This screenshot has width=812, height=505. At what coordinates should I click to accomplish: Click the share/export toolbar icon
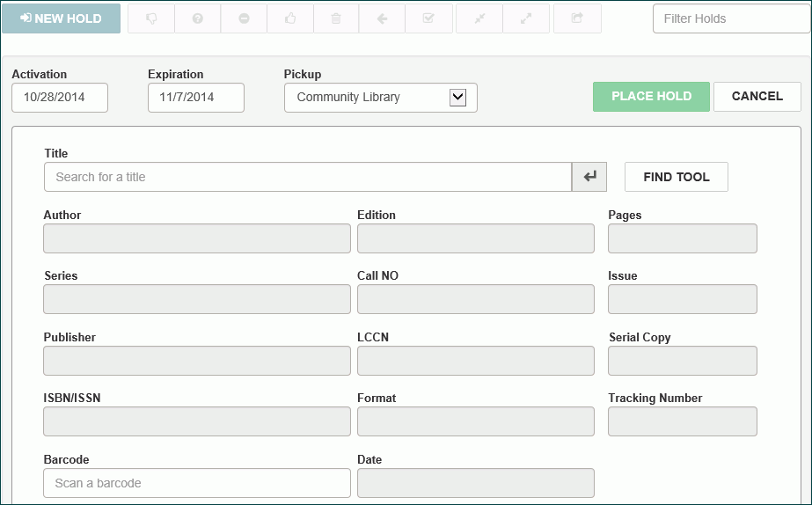[577, 18]
